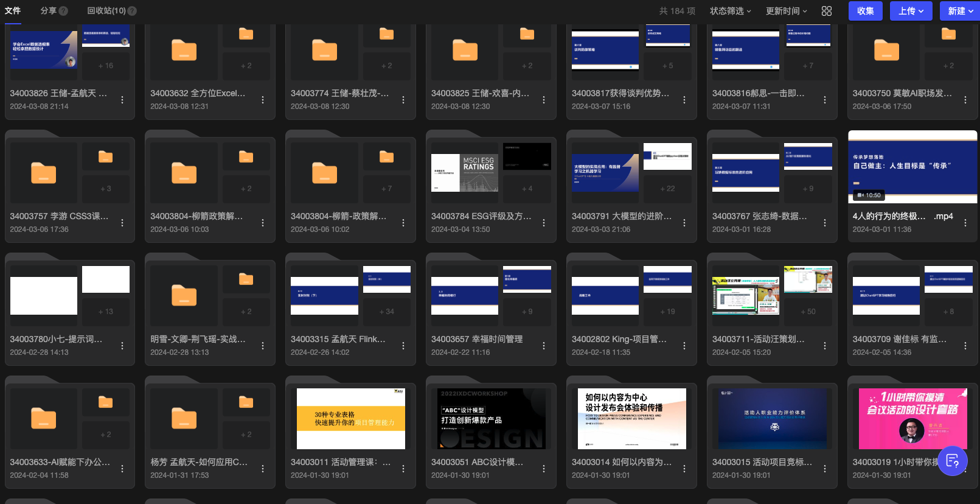Open more options for 4人的行为的终极 mp4

[965, 223]
